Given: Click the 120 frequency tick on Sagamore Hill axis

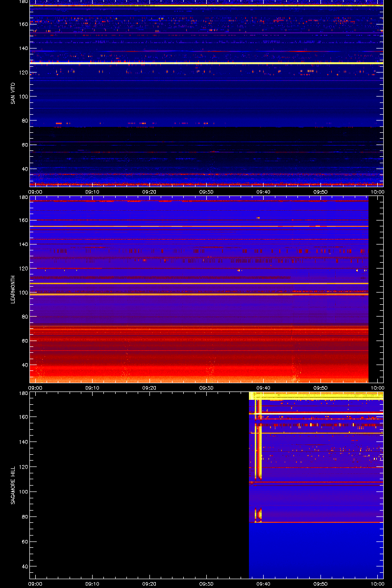Looking at the screenshot, I should [23, 467].
